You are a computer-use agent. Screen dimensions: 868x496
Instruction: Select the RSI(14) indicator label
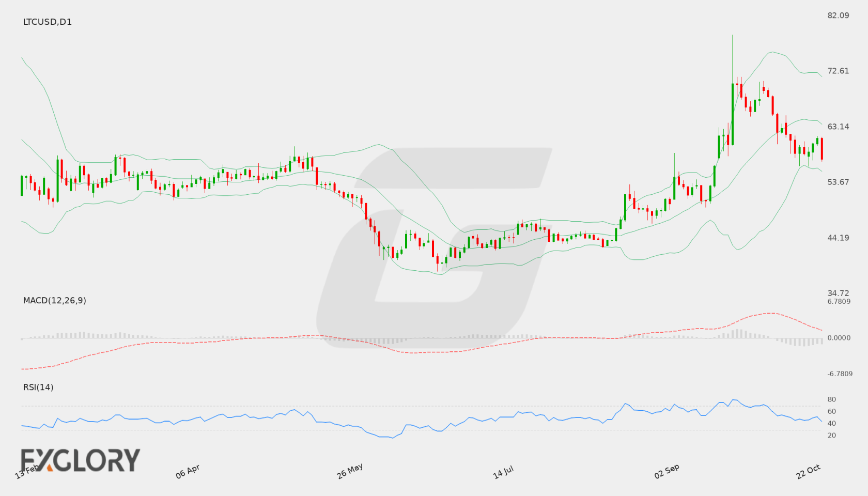[38, 387]
